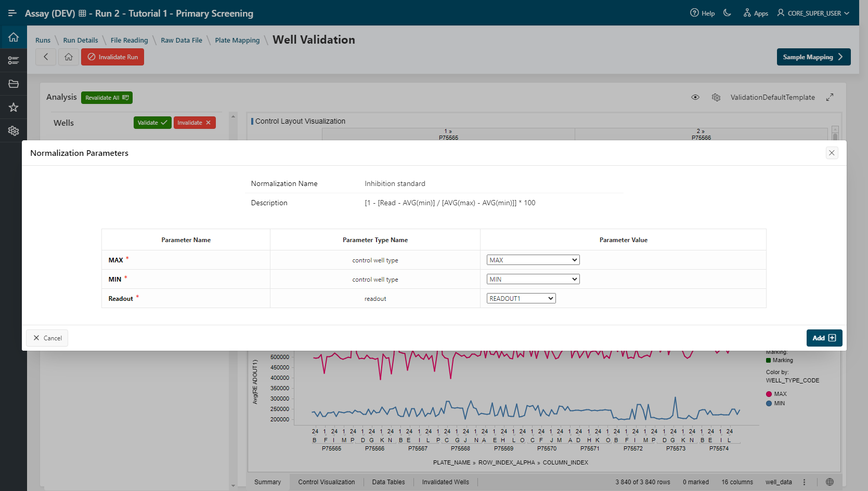Switch to the Data Tables tab
This screenshot has width=868, height=491.
[388, 482]
